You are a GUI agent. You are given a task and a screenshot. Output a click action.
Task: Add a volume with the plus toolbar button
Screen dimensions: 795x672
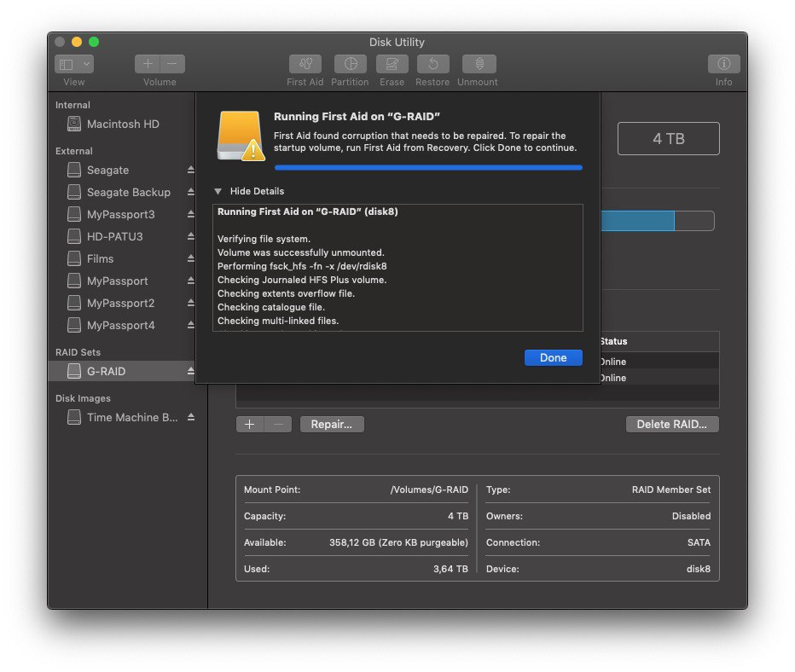[148, 64]
